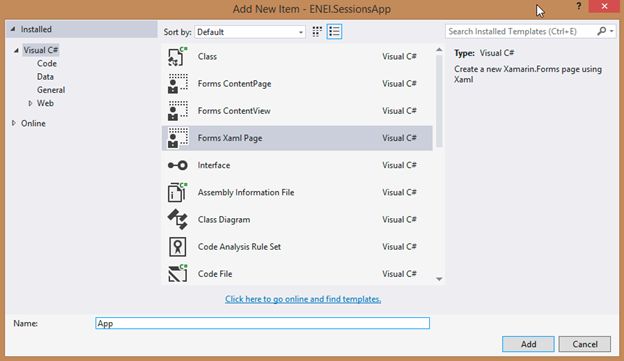Select the Assembly Information File icon
The image size is (624, 361).
pyautogui.click(x=177, y=192)
